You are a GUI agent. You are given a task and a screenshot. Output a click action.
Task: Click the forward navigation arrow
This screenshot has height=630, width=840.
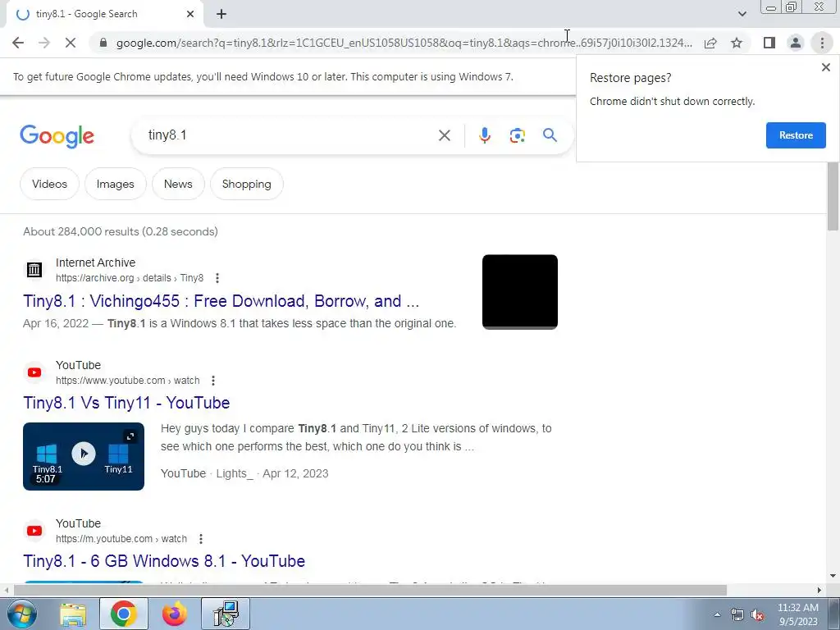pos(44,43)
